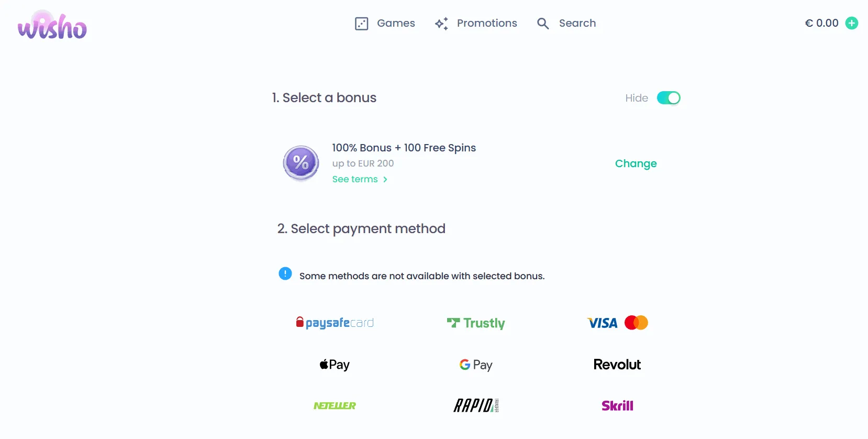Click the € 0.00 balance display

pyautogui.click(x=821, y=23)
